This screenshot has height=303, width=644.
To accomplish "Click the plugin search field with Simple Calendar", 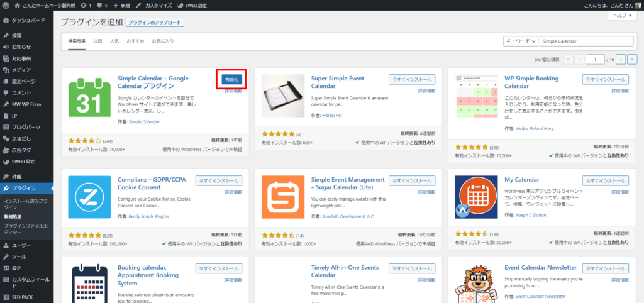I will tap(587, 41).
